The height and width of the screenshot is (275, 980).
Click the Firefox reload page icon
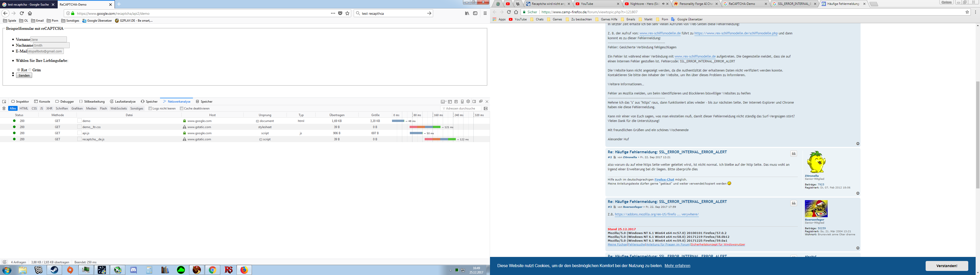22,13
